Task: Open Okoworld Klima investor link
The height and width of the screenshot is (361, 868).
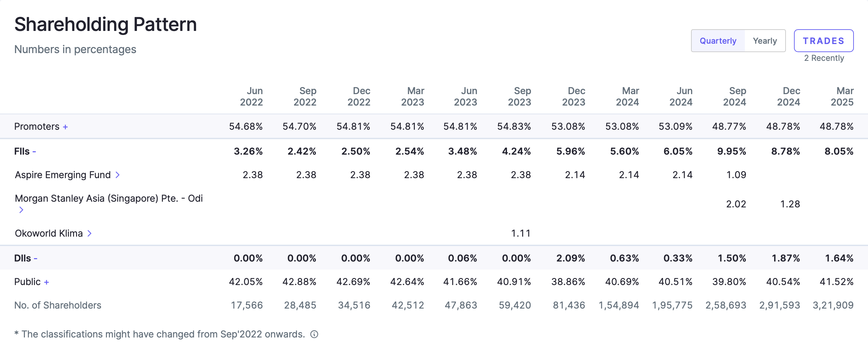Action: [x=49, y=233]
